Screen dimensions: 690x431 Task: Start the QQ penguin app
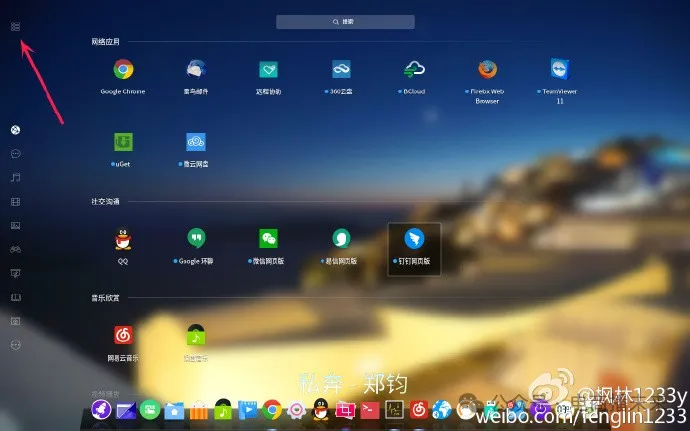tap(123, 239)
